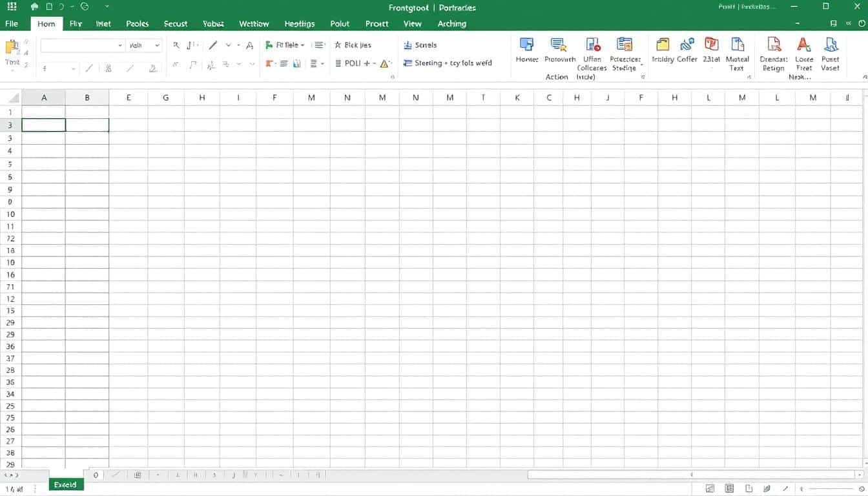This screenshot has height=496, width=868.
Task: Click the clock icon at the ribbon's right
Action: point(862,23)
